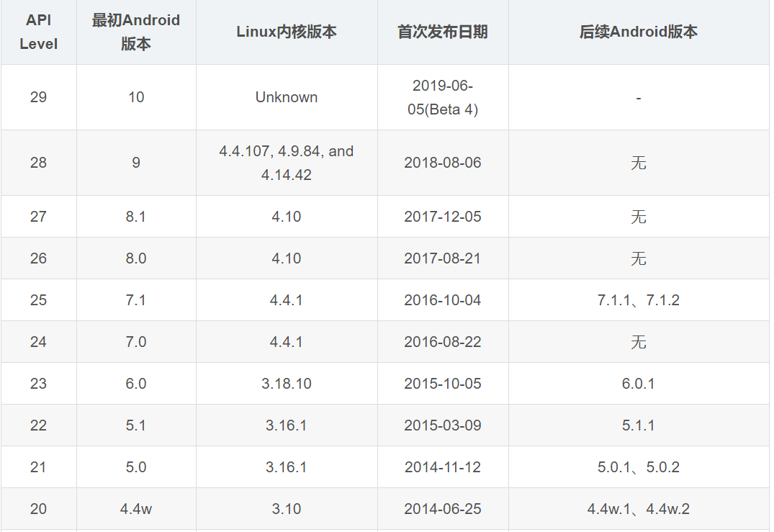The width and height of the screenshot is (774, 532).
Task: Click the 首次发布日期 column header
Action: (x=443, y=32)
